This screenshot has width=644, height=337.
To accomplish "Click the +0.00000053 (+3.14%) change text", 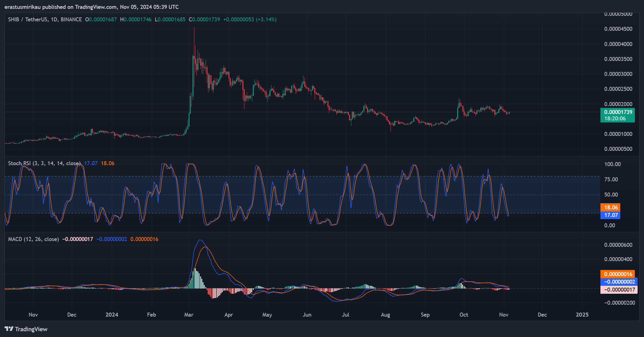I will [x=250, y=20].
